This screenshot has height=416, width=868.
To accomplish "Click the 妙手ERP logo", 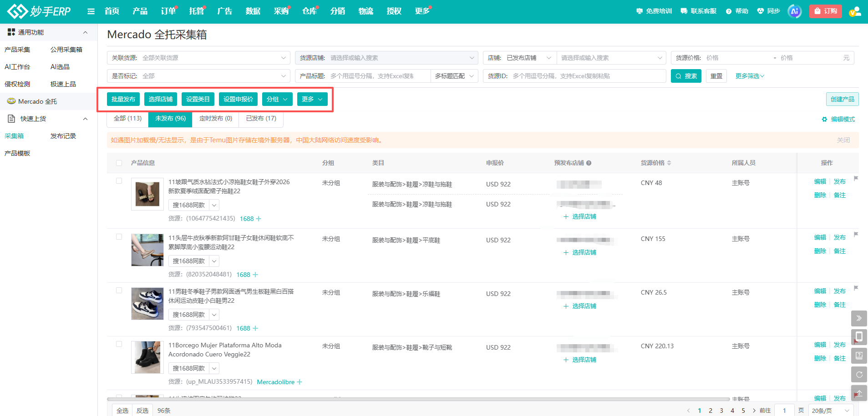I will [x=39, y=11].
